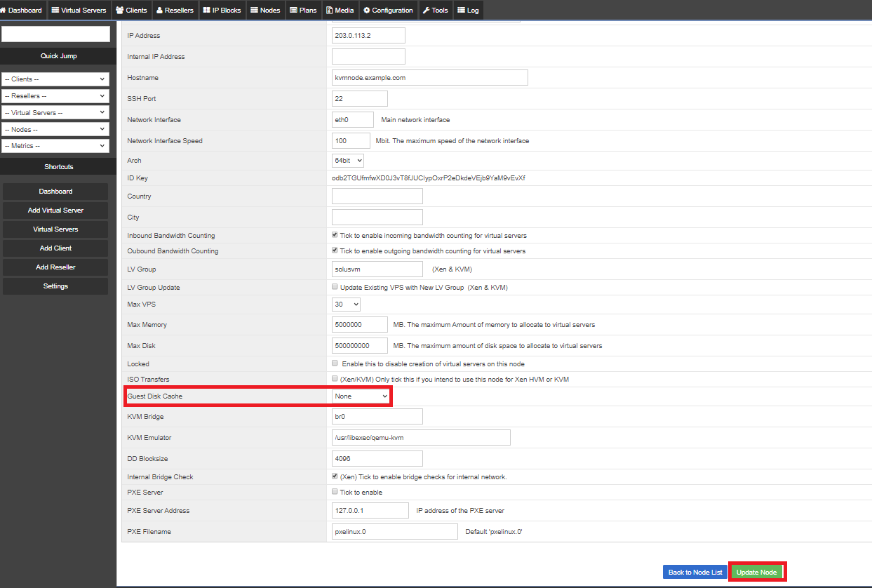Click the KVM Bridge field
872x588 pixels.
377,417
